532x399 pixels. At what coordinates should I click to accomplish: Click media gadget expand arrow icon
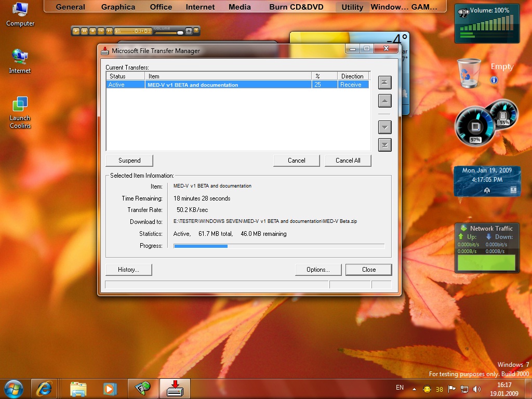click(196, 30)
